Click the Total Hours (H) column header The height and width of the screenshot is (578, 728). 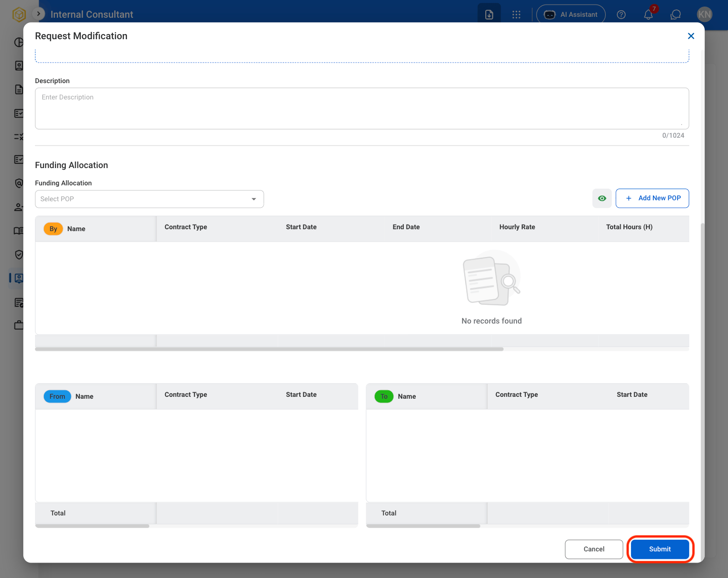coord(629,227)
